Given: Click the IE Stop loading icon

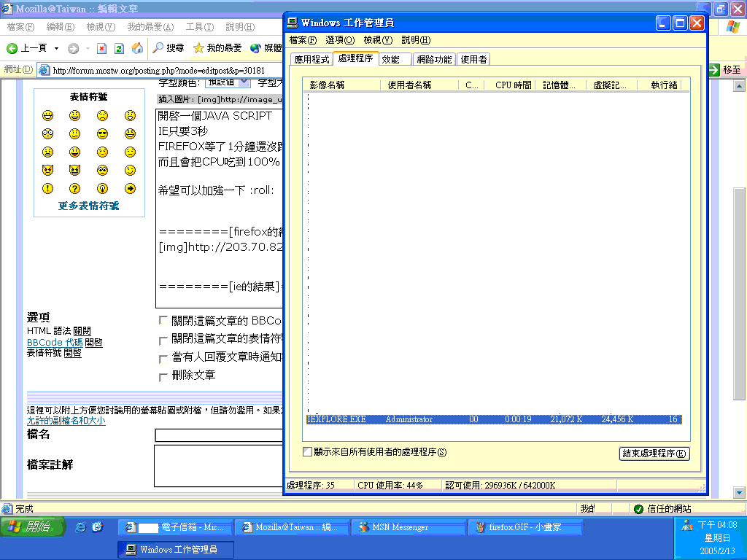Looking at the screenshot, I should pyautogui.click(x=101, y=48).
